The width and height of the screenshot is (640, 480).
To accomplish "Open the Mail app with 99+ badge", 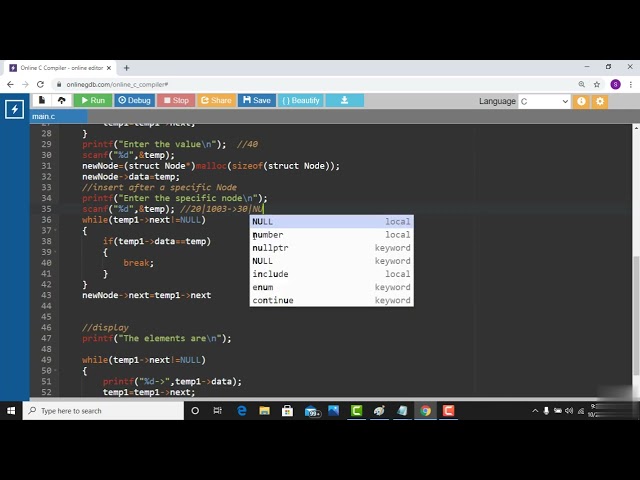I will tap(312, 411).
